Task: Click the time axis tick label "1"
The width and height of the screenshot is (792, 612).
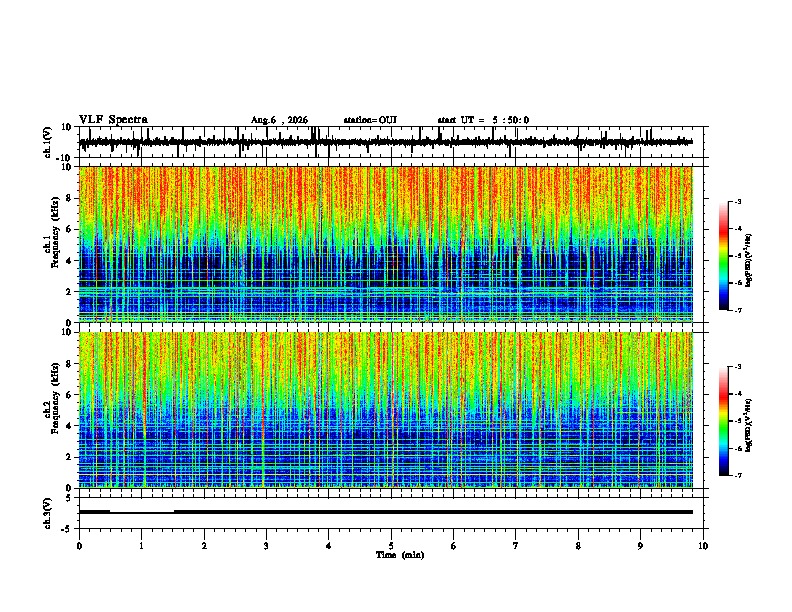Action: click(x=141, y=546)
